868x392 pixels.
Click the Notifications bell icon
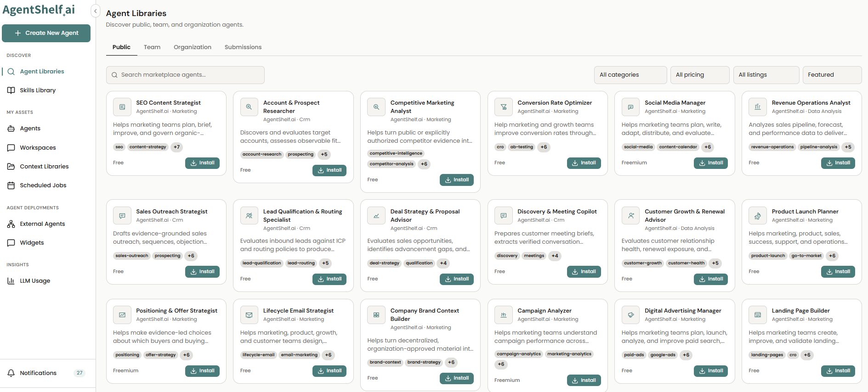point(11,373)
